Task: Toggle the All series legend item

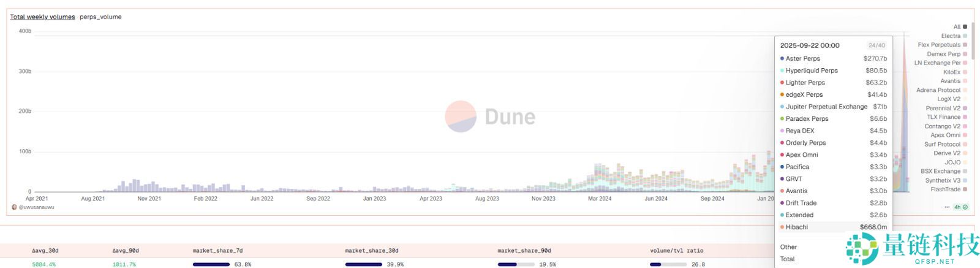Action: coord(960,27)
